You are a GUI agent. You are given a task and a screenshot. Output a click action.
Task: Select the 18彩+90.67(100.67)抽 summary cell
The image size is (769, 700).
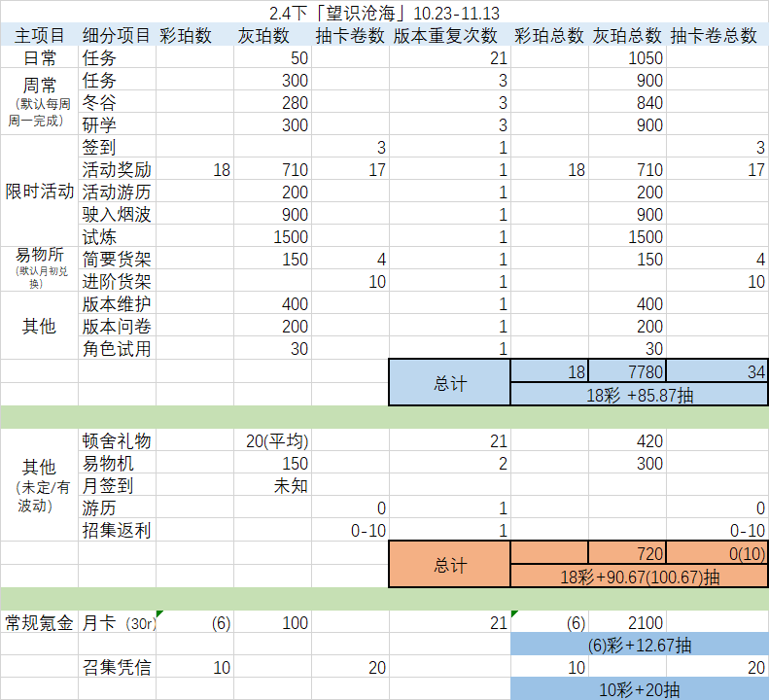point(639,577)
